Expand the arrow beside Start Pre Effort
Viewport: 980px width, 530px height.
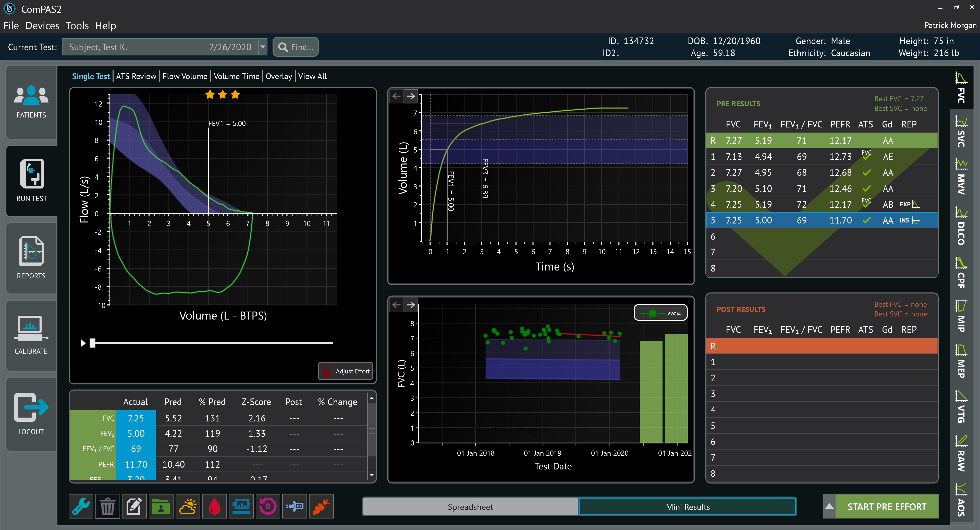point(829,507)
